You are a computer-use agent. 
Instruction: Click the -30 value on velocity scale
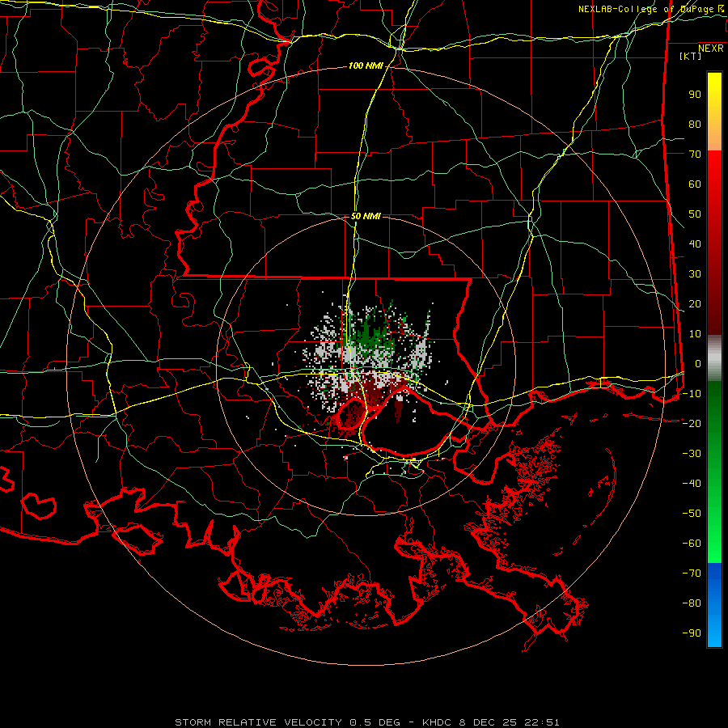point(692,454)
